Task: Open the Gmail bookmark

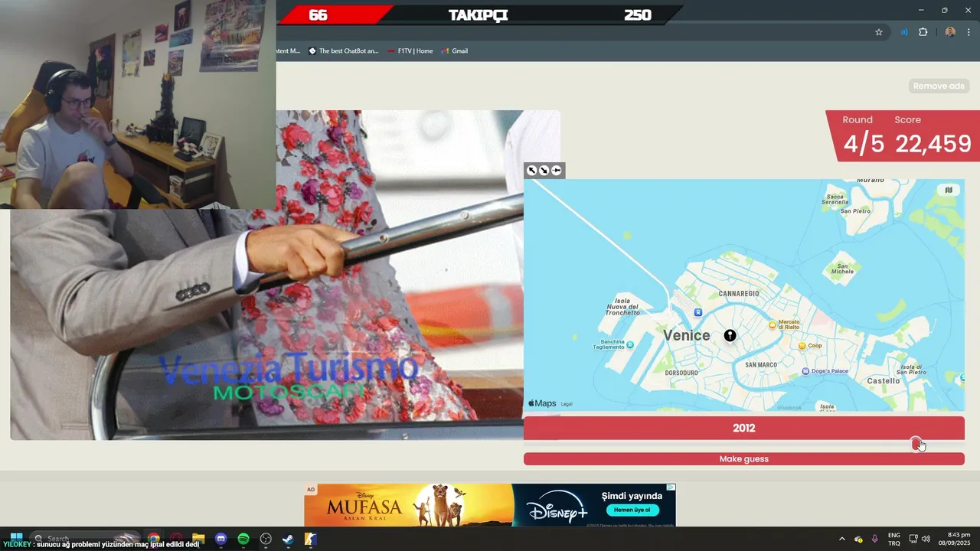Action: point(455,51)
